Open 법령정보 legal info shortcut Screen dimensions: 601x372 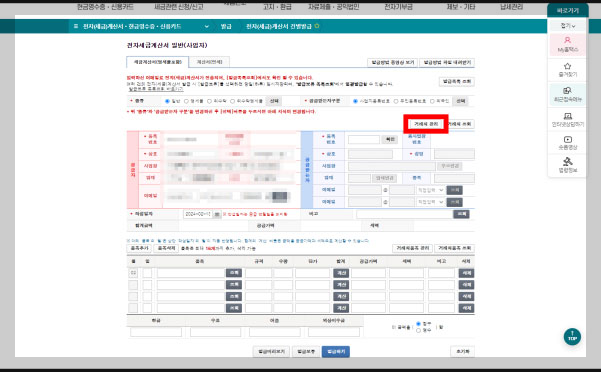click(568, 166)
